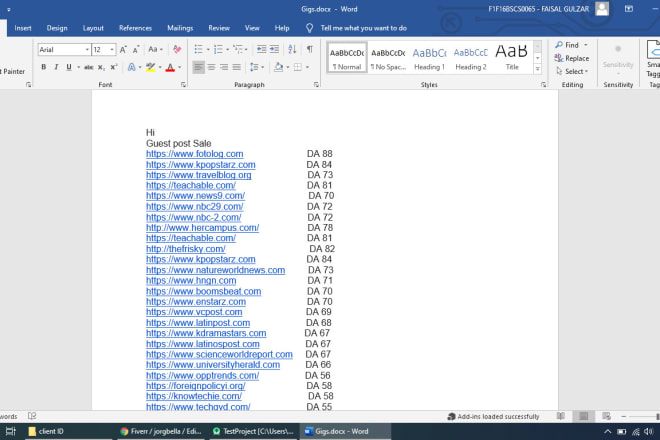This screenshot has height=440, width=660.
Task: Click the Borders icon
Action: pyautogui.click(x=298, y=67)
